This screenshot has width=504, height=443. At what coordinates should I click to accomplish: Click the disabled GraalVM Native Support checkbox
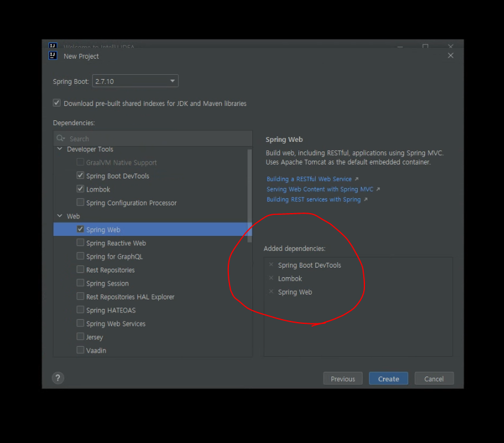(80, 162)
